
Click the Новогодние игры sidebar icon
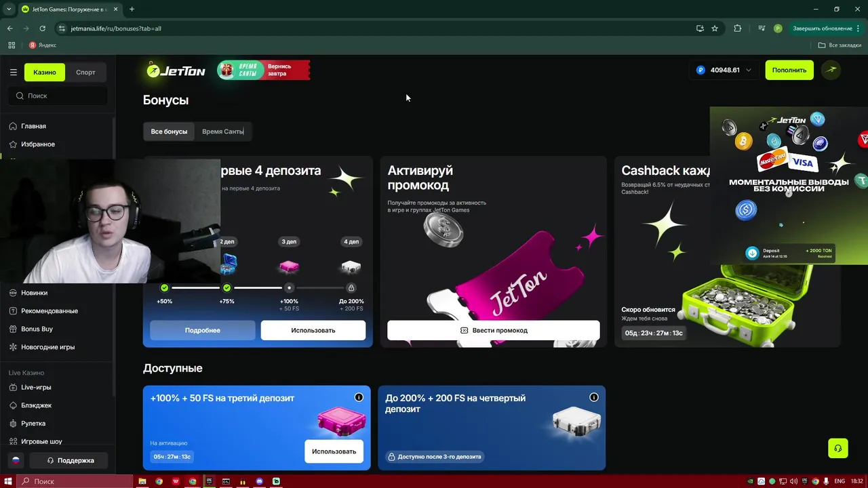(x=13, y=347)
